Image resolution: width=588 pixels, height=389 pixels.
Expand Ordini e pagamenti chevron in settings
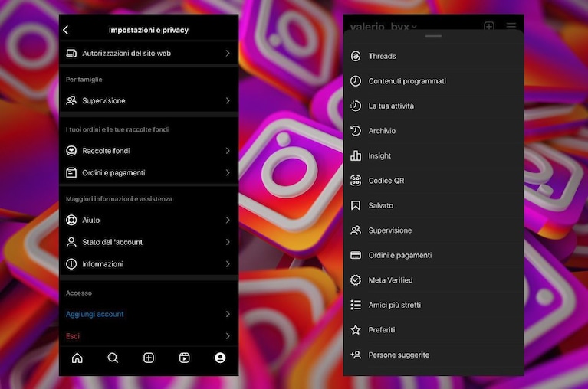click(228, 172)
